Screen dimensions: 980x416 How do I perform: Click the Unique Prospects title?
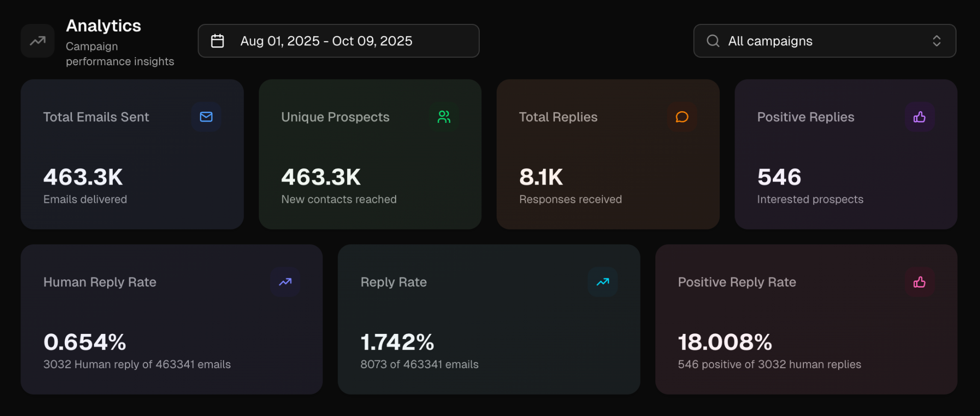pyautogui.click(x=335, y=117)
